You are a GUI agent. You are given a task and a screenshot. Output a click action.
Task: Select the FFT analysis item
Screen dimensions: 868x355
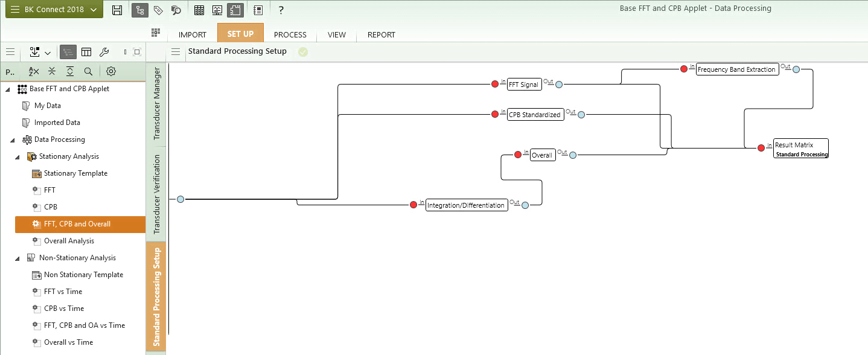tap(49, 190)
